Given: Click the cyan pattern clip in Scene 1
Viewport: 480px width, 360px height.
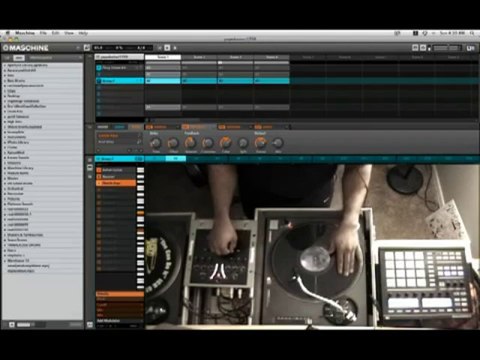Looking at the screenshot, I should (163, 81).
